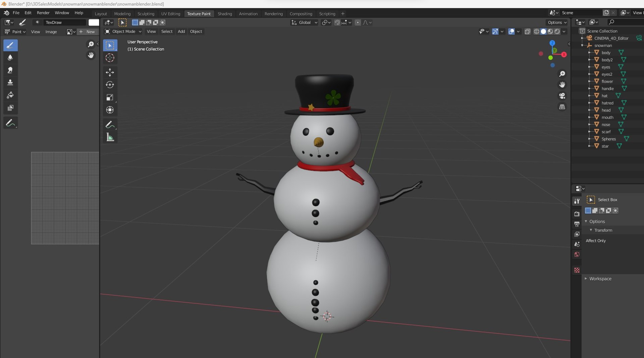This screenshot has width=644, height=358.
Task: Click the outliner search field
Action: tap(626, 22)
